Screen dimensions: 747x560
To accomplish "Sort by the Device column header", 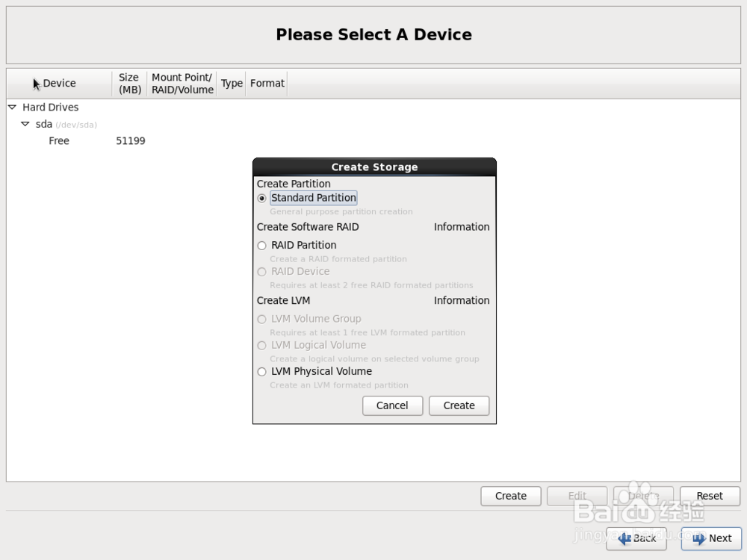I will [59, 84].
